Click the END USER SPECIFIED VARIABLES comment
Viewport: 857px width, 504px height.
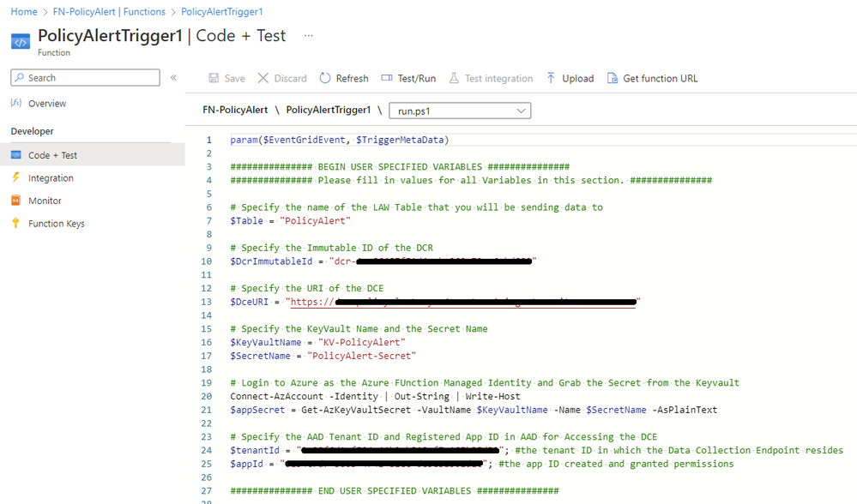(394, 490)
